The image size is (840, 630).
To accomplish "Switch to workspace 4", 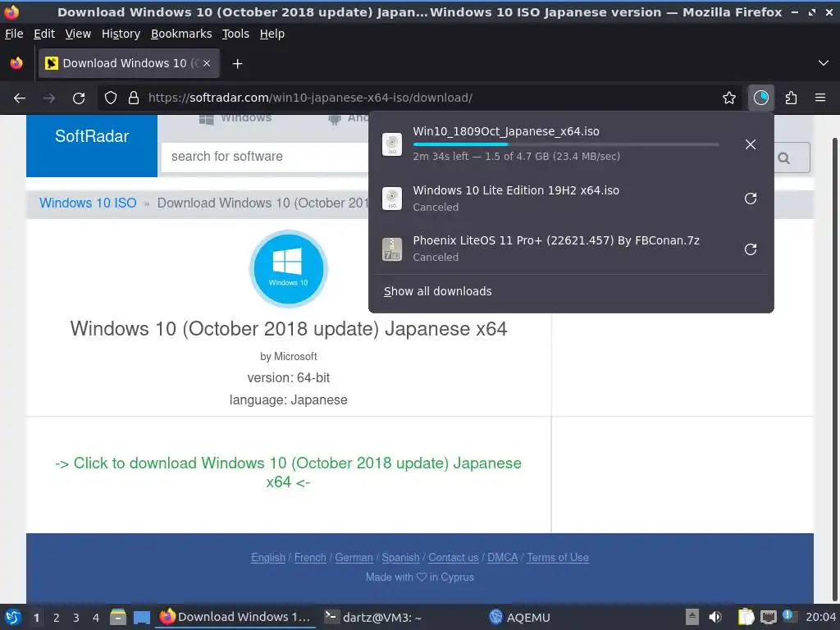I will click(96, 618).
